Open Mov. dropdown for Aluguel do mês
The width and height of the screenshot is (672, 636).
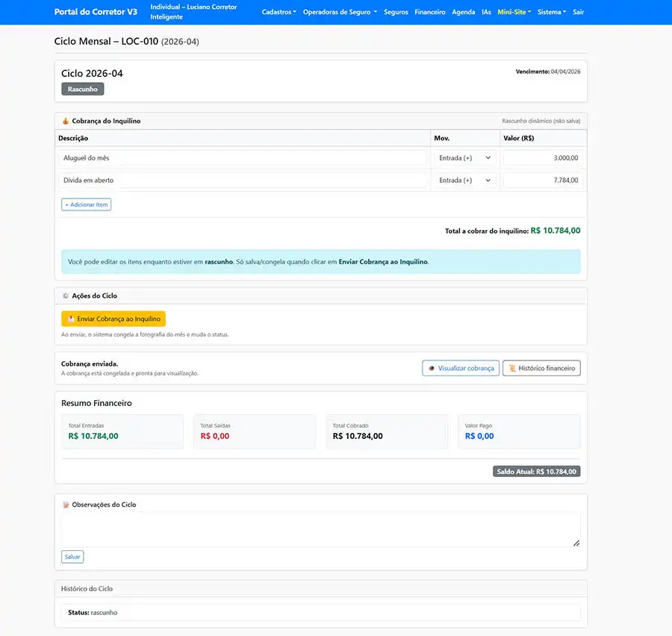465,158
